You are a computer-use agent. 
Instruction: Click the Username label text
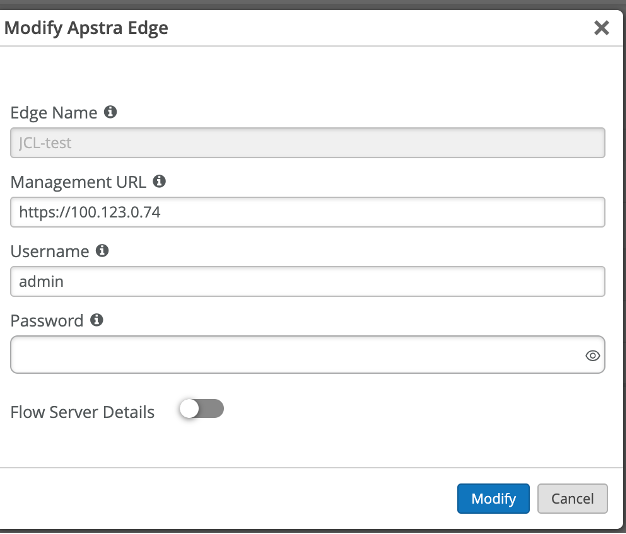click(49, 251)
